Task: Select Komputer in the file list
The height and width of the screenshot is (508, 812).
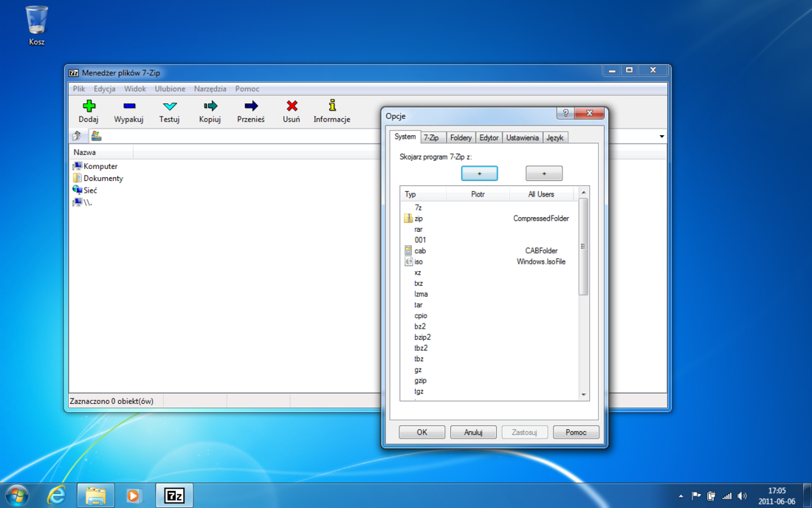Action: click(95, 166)
